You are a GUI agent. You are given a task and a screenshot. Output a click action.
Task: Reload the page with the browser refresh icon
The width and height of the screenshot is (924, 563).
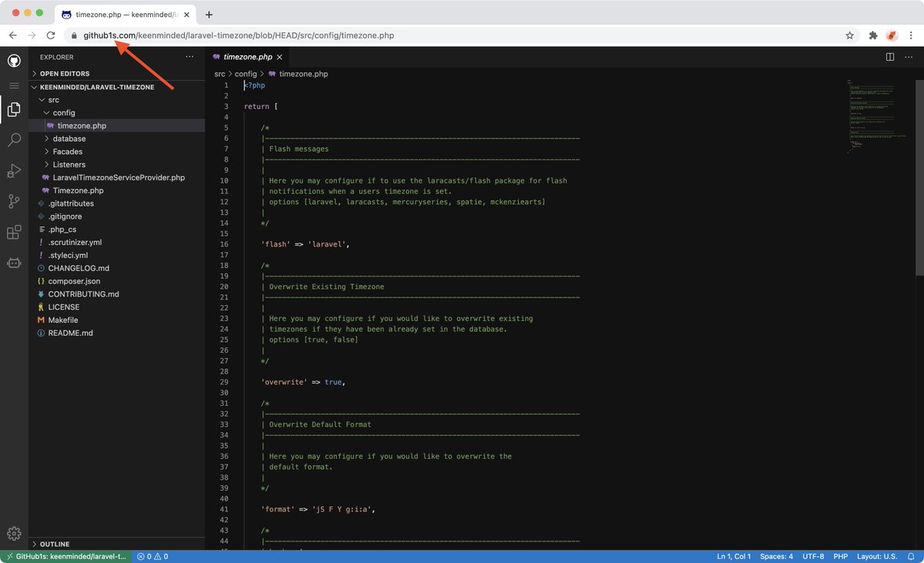(50, 35)
